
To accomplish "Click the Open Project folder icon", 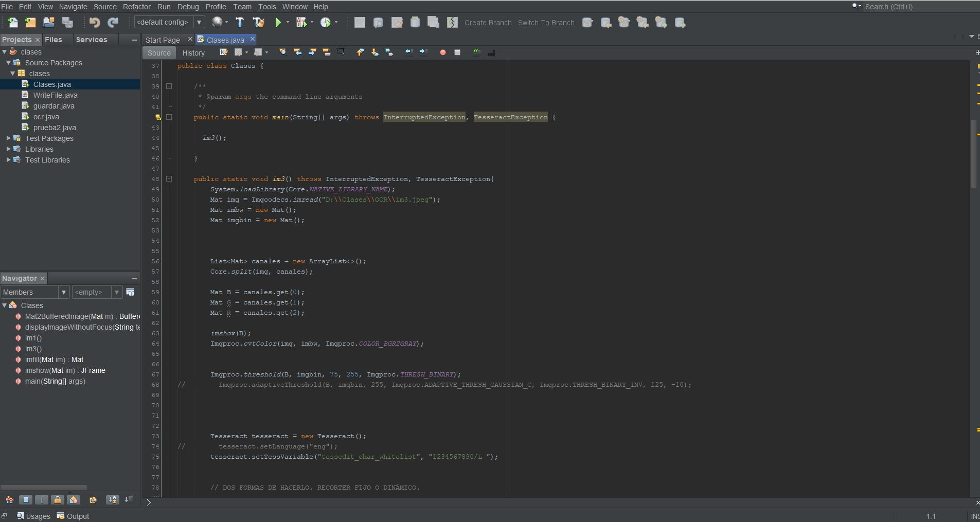I will point(49,22).
